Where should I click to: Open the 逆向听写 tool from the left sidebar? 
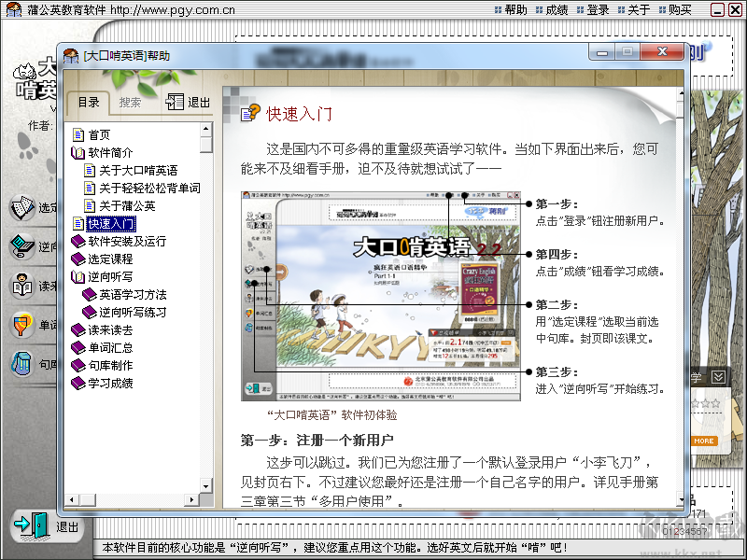23,247
